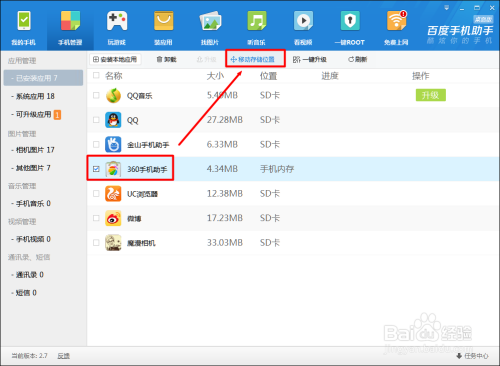Click the 一键升级 one-click upgrade button
The image size is (500, 366).
[x=310, y=59]
